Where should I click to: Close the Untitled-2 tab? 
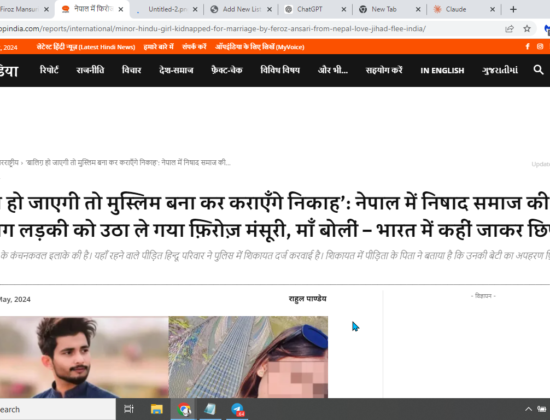(195, 9)
